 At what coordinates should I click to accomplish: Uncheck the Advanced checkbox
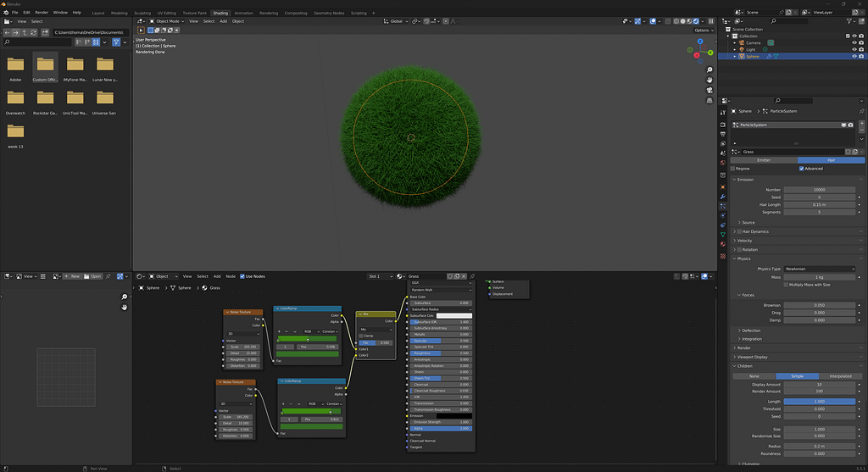pos(801,169)
